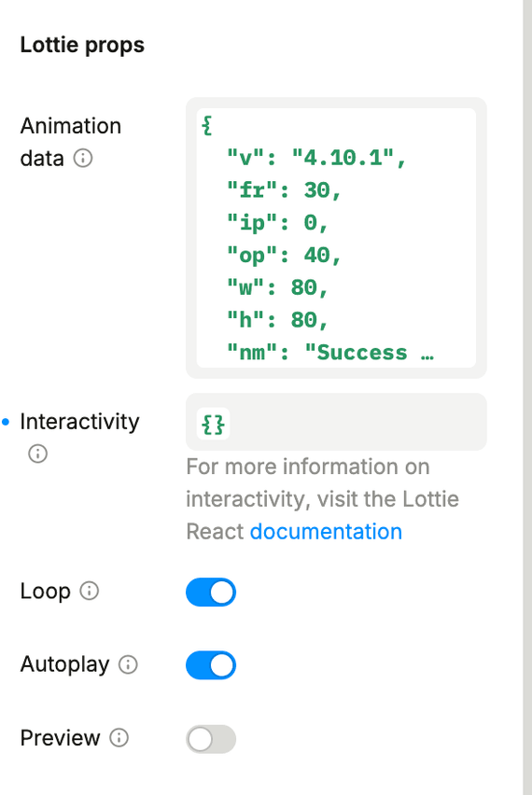This screenshot has width=532, height=795.
Task: Click the Lottie props section heading
Action: coord(82,45)
